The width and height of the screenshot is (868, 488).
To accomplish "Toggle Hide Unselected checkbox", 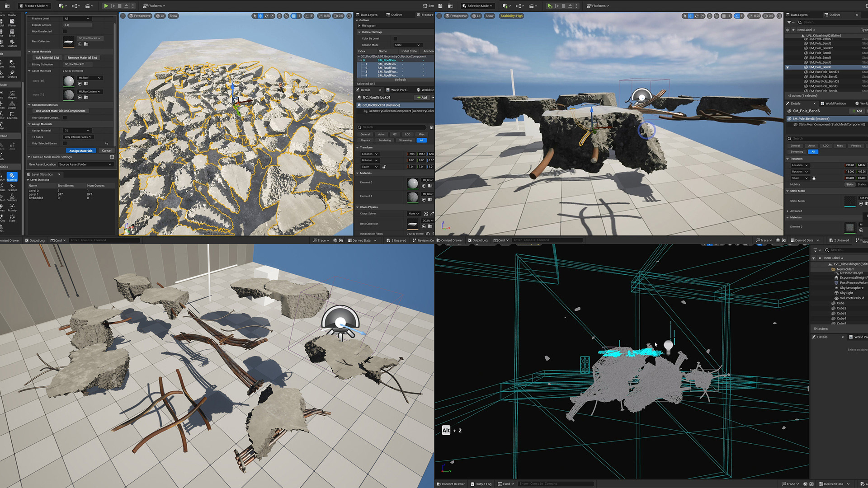I will click(65, 32).
